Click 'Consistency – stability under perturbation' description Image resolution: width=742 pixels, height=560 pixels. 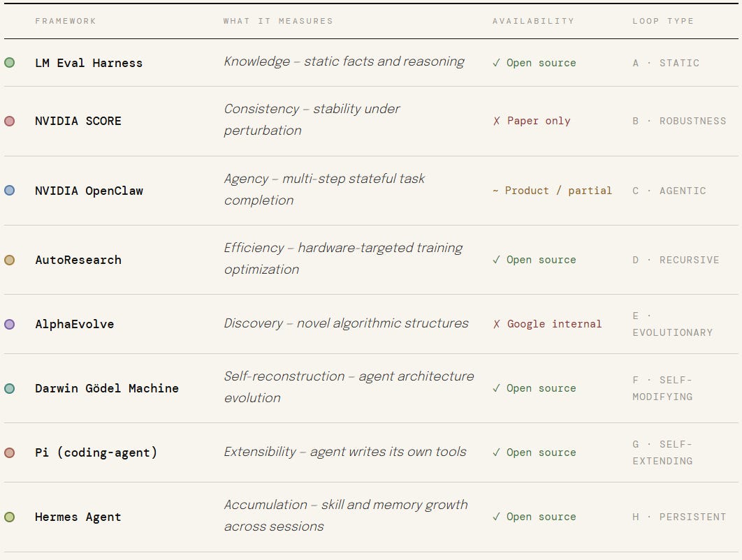[312, 119]
